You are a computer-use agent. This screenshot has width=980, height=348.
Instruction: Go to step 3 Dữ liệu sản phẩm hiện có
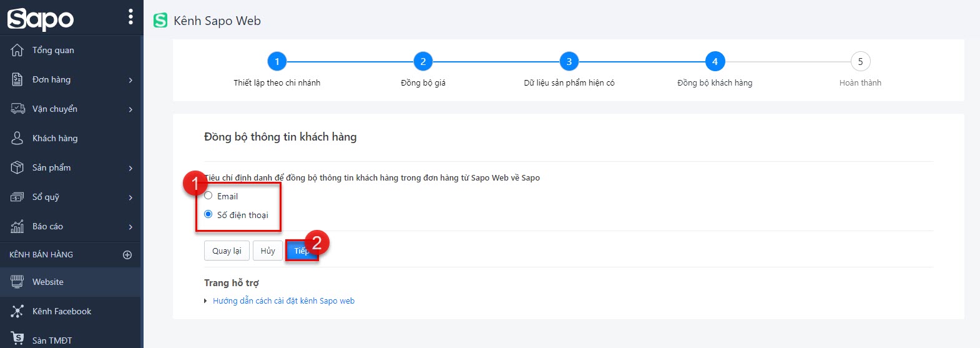[x=569, y=70]
